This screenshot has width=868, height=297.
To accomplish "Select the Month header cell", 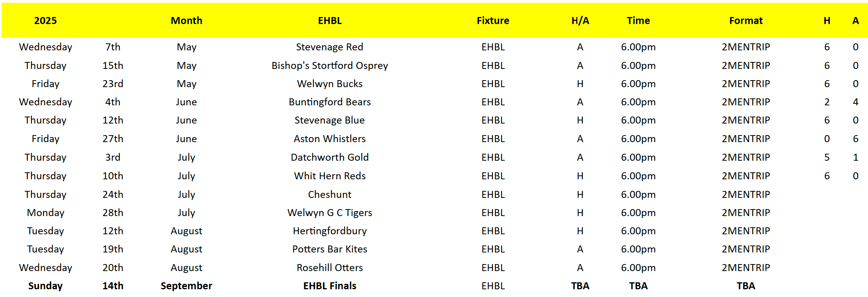I will (187, 21).
